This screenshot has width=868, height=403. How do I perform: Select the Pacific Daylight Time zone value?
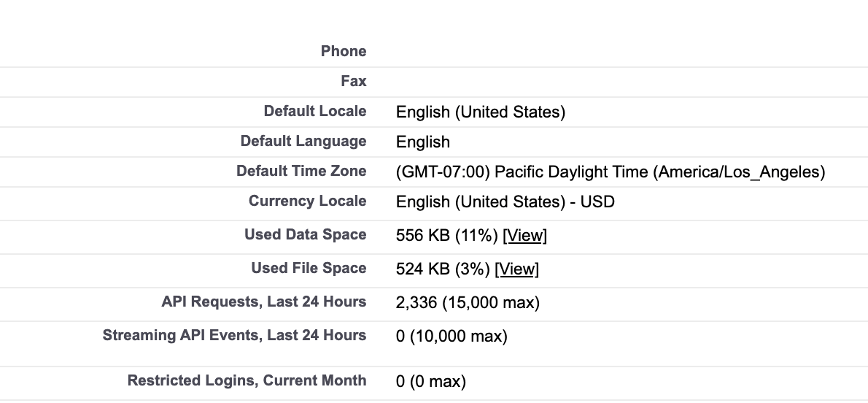click(611, 172)
